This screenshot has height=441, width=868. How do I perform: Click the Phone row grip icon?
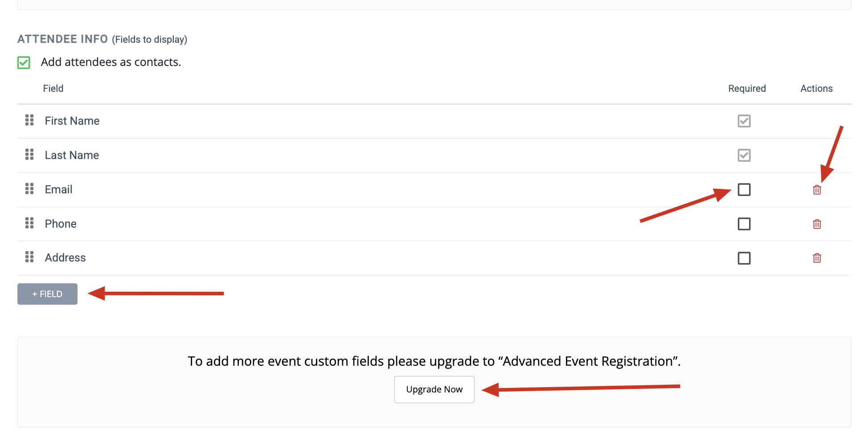click(29, 223)
